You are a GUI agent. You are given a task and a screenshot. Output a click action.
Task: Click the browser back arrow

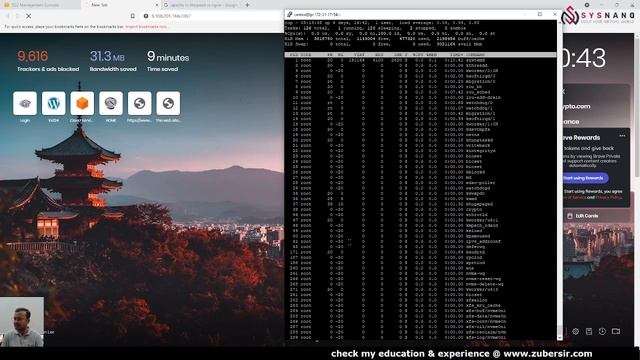[7, 16]
